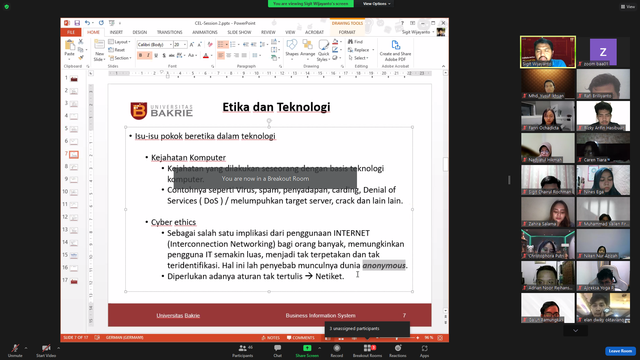Open the Shapes gallery

[x=292, y=49]
